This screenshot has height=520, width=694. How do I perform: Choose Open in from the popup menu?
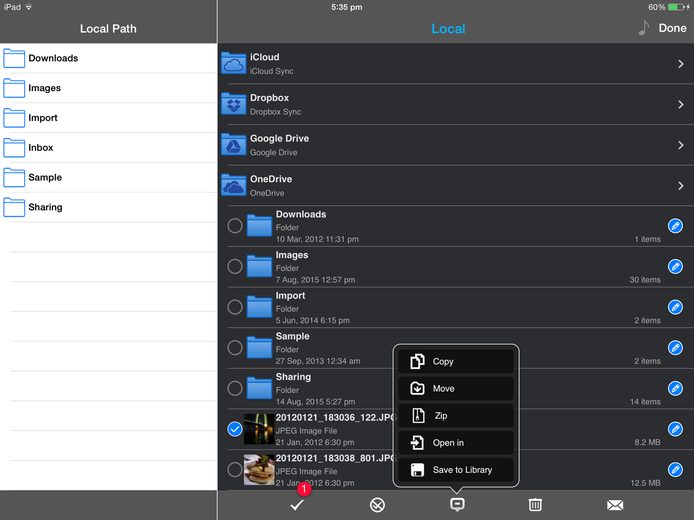(456, 443)
